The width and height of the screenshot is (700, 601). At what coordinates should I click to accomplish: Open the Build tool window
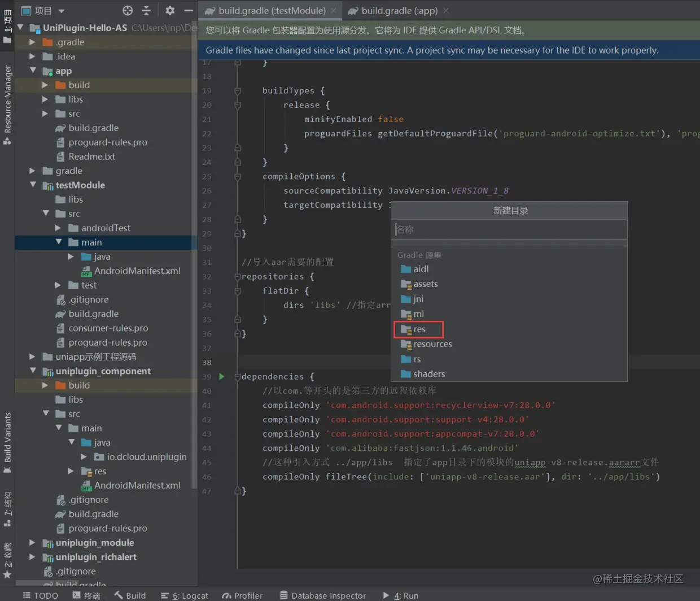pos(130,595)
